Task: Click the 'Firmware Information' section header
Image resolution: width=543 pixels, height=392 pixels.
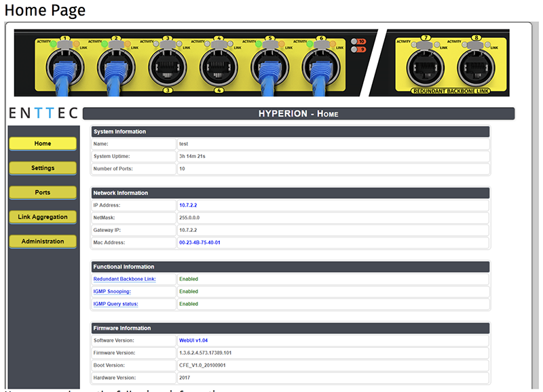Action: (291, 328)
